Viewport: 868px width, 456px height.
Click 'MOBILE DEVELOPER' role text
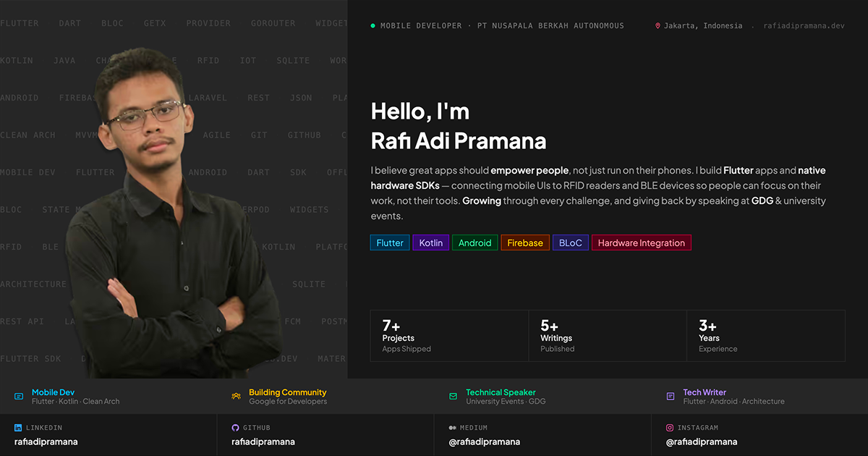pos(421,26)
